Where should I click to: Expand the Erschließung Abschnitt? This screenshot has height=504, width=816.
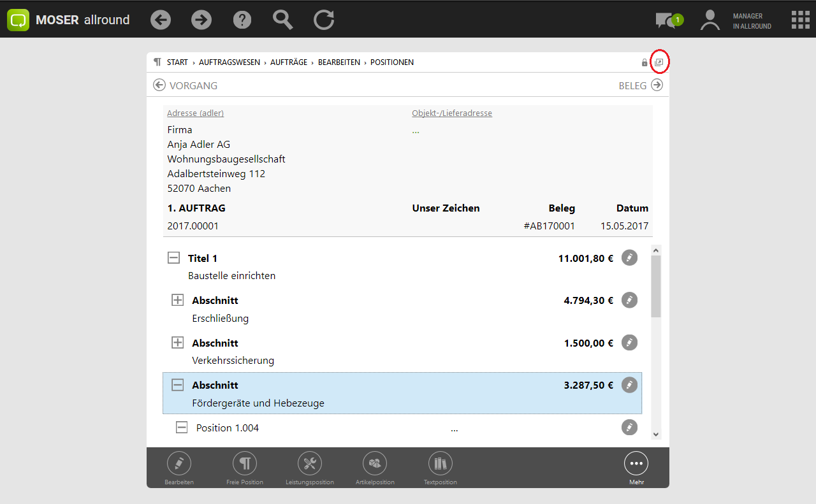coord(178,300)
